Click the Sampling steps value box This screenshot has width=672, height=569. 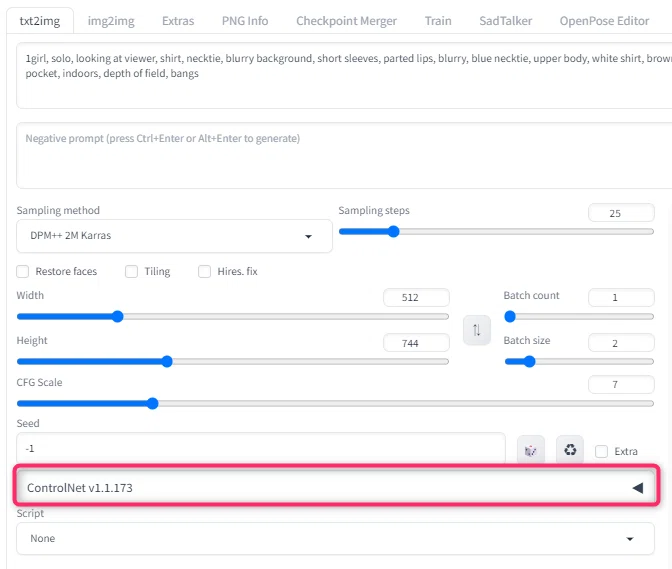click(621, 213)
